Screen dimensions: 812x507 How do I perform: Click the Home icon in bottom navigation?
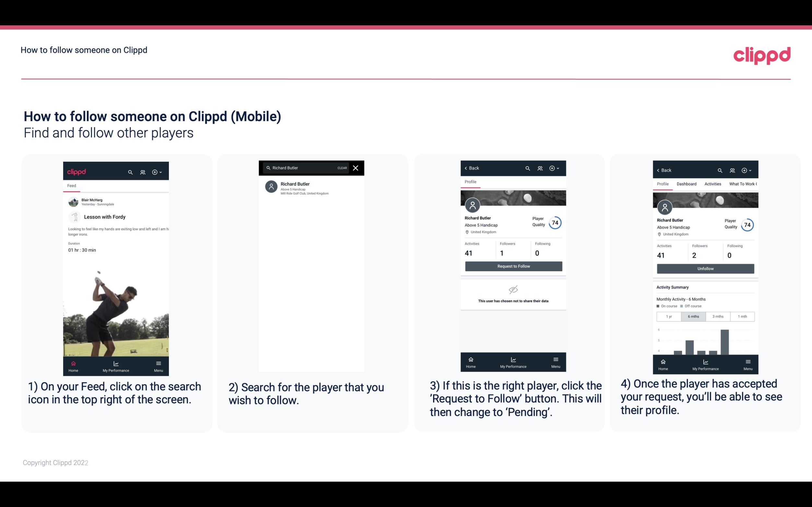click(x=73, y=362)
